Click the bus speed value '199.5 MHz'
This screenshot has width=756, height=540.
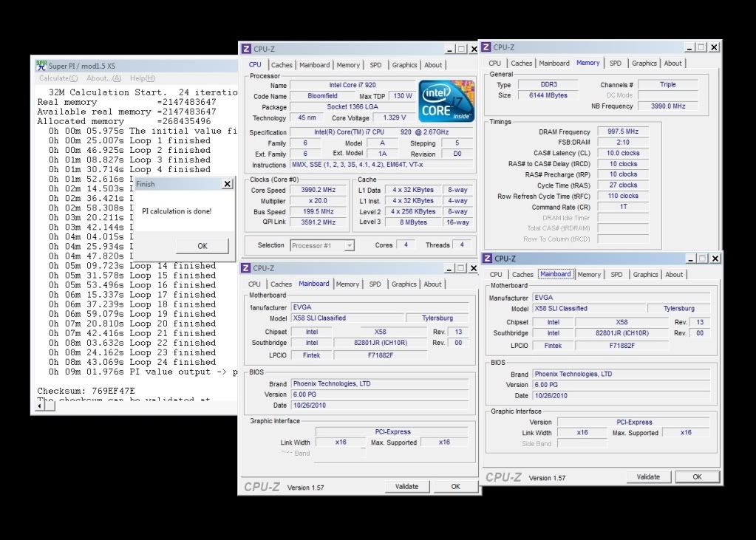point(319,212)
